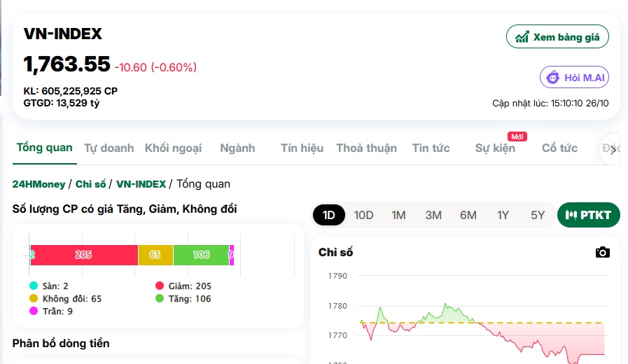
Task: Open the Tin tức tab
Action: pyautogui.click(x=431, y=148)
